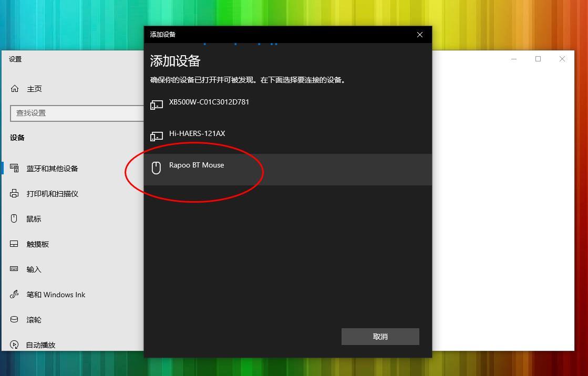The image size is (588, 376).
Task: Click the keyboard icon next to 输入
Action: click(14, 269)
